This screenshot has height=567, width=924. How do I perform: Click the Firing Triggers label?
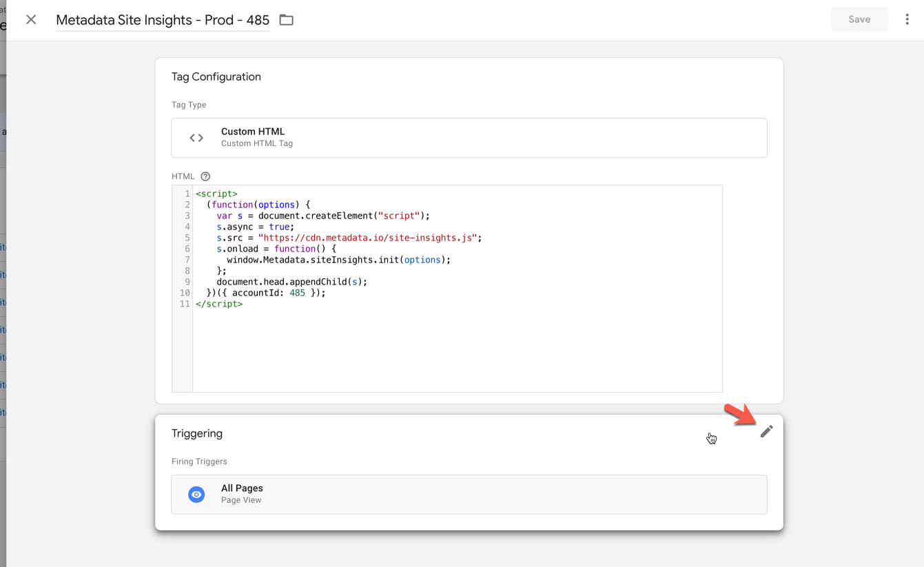(199, 462)
